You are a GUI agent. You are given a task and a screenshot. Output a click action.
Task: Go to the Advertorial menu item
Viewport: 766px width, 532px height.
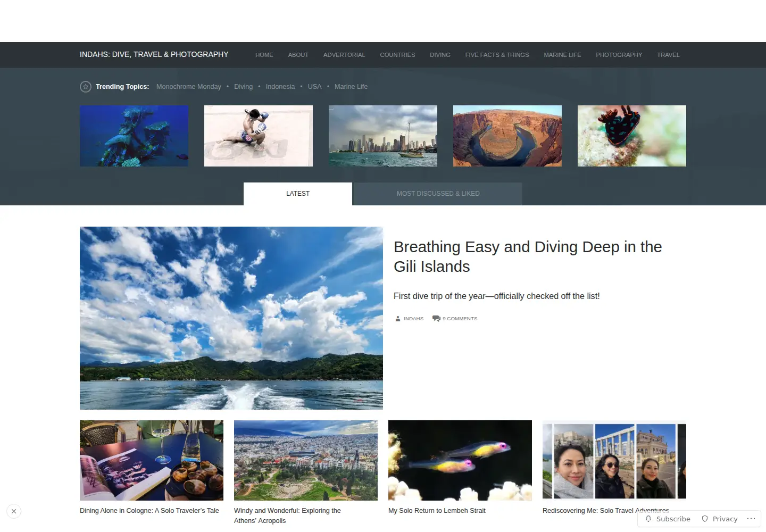tap(344, 55)
